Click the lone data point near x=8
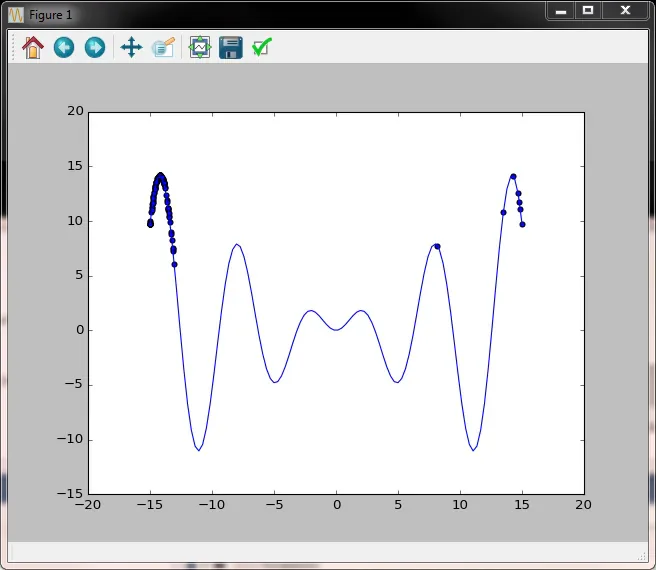Viewport: 656px width, 570px height. (437, 246)
